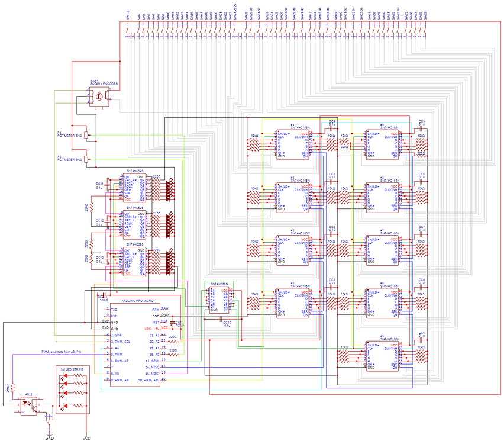Select potentiometer P1 POTMETER-5KΩ
The width and height of the screenshot is (504, 444).
coord(86,134)
